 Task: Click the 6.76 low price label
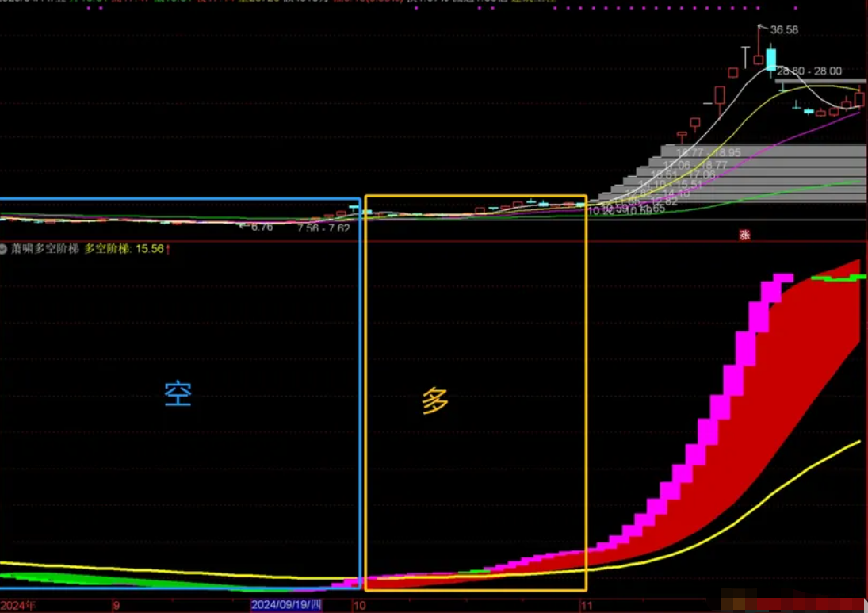pyautogui.click(x=262, y=227)
